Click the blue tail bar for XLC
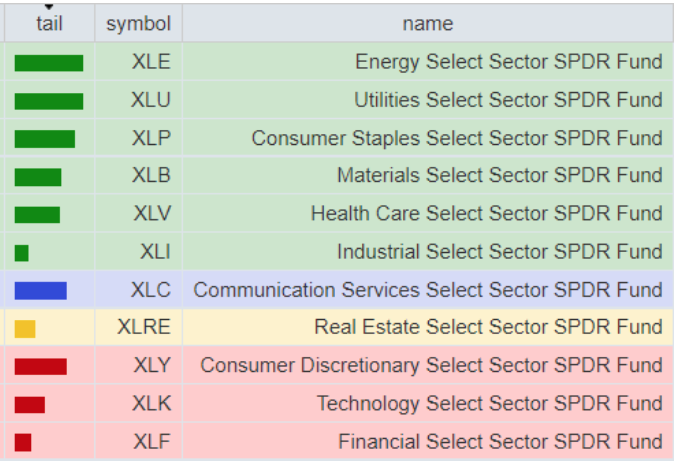Image resolution: width=676 pixels, height=462 pixels. coord(41,291)
